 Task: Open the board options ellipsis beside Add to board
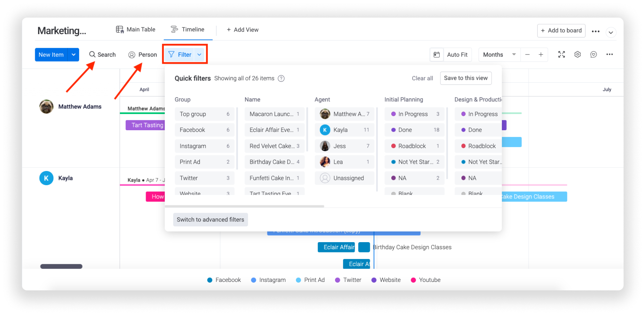pyautogui.click(x=595, y=31)
